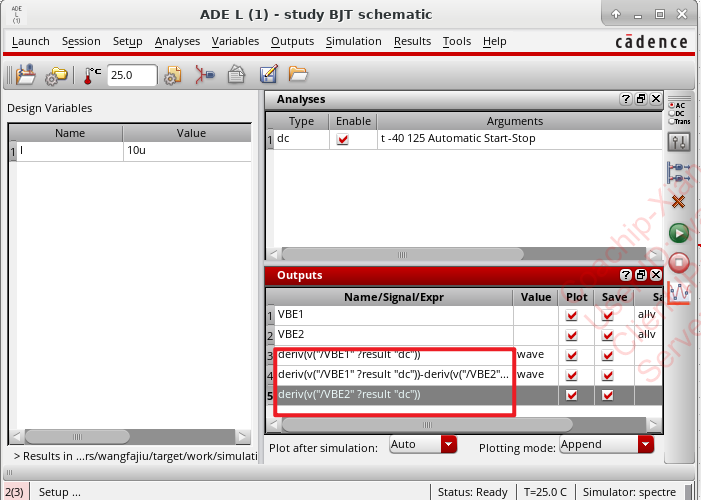Click the temperature field showing 25.0
The image size is (701, 500).
click(x=132, y=75)
